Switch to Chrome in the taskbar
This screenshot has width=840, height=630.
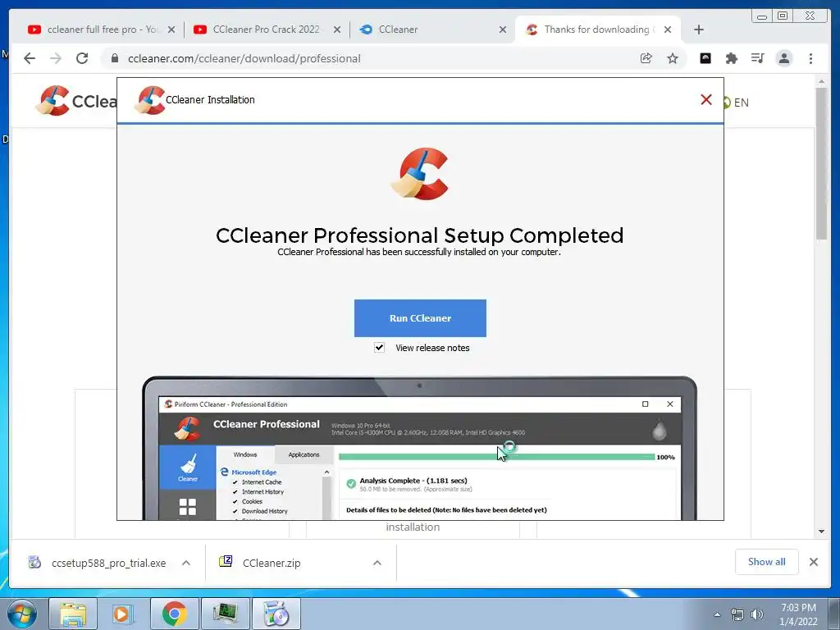tap(174, 614)
